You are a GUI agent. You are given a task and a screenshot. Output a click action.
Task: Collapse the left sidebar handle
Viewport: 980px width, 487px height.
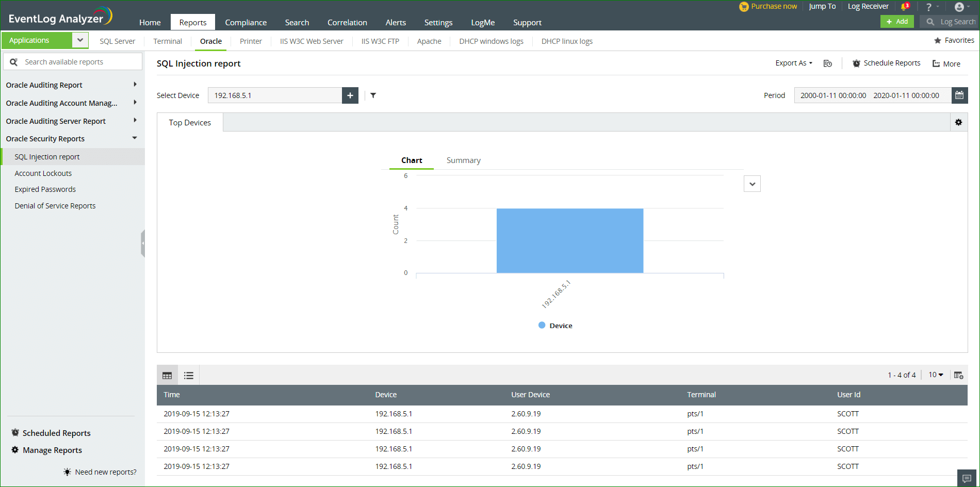coord(143,243)
